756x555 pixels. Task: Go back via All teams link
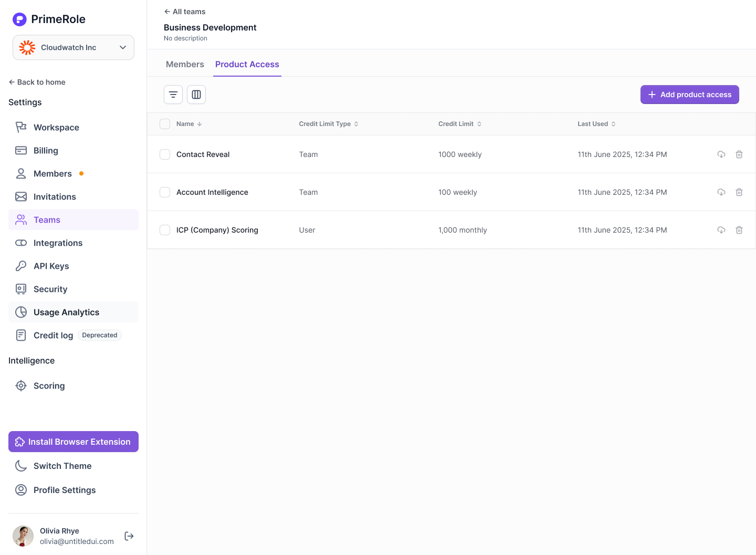pyautogui.click(x=185, y=12)
